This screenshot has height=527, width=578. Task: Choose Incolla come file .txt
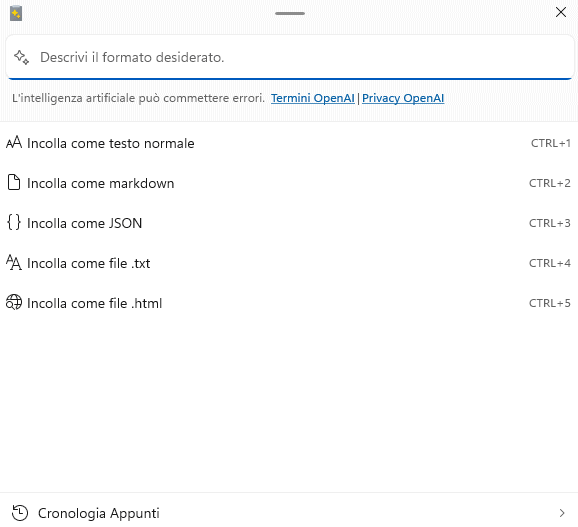[289, 263]
